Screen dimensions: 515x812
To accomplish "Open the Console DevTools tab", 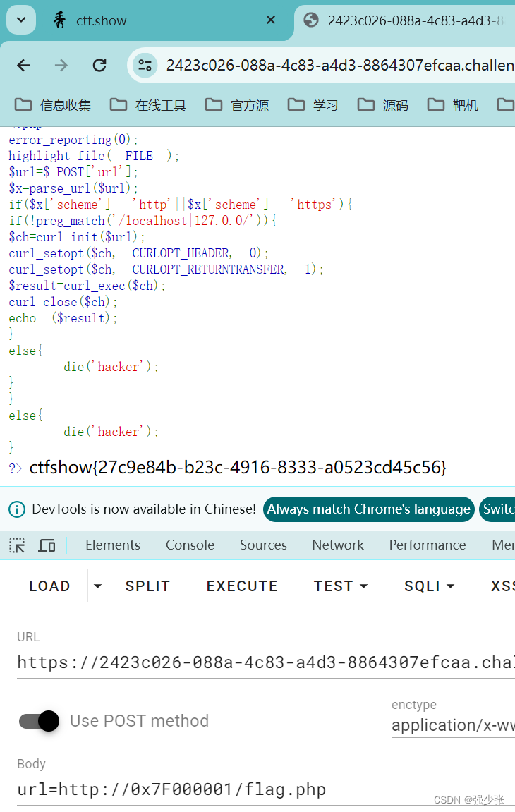I will 190,545.
